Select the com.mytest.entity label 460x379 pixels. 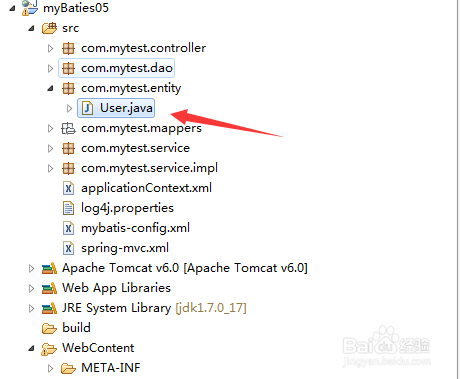tap(131, 89)
